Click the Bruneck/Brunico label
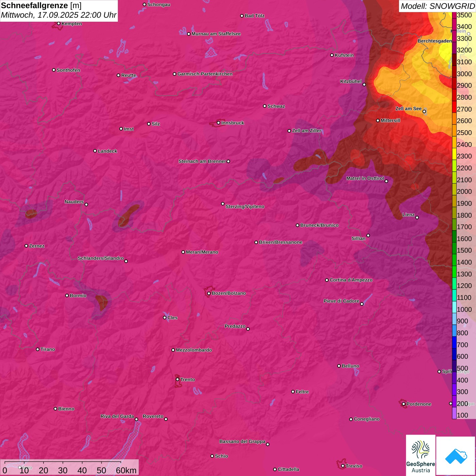Image resolution: width=476 pixels, height=476 pixels. pos(319,225)
